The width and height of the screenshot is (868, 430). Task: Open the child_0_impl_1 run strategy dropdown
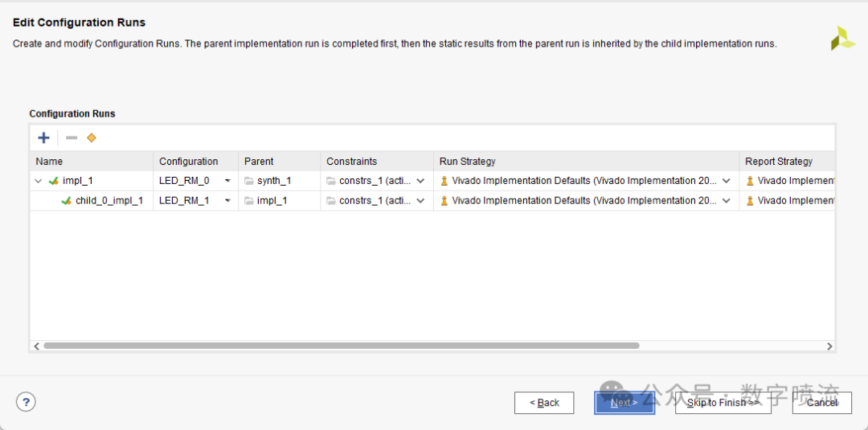tap(727, 201)
